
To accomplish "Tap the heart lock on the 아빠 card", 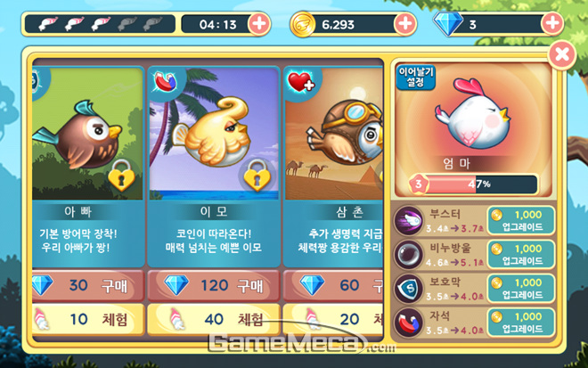I will point(121,176).
